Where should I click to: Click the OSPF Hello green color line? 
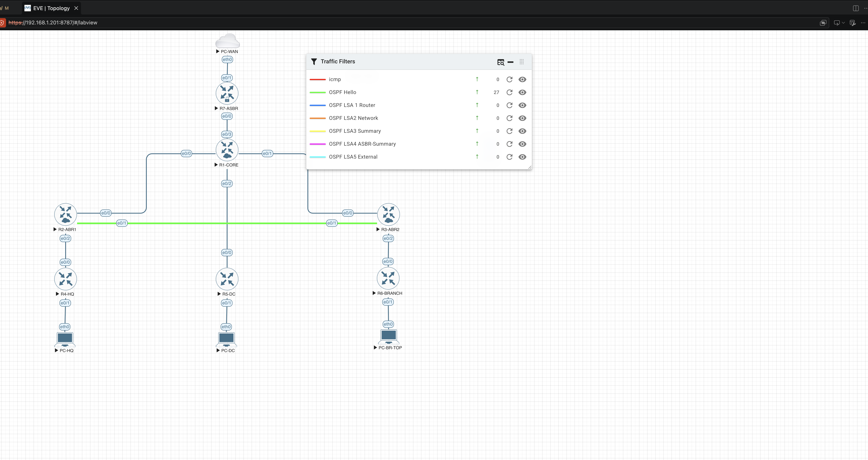[x=317, y=92]
